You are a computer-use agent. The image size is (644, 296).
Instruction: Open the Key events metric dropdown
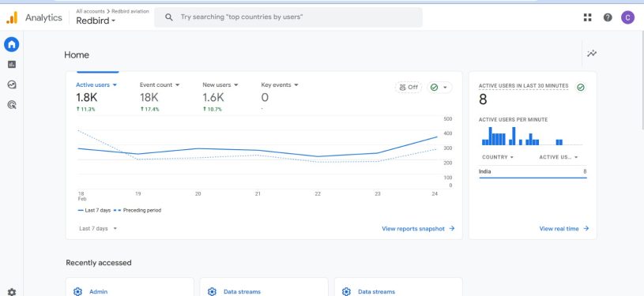280,85
